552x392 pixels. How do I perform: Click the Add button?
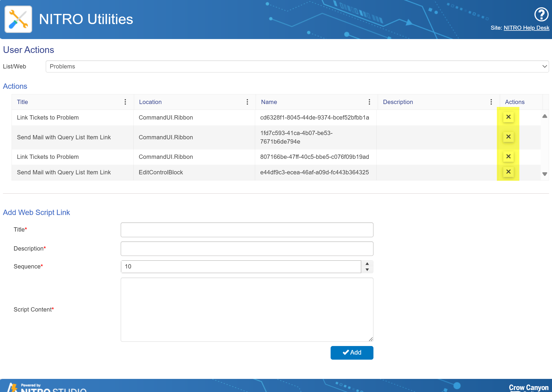(x=352, y=353)
